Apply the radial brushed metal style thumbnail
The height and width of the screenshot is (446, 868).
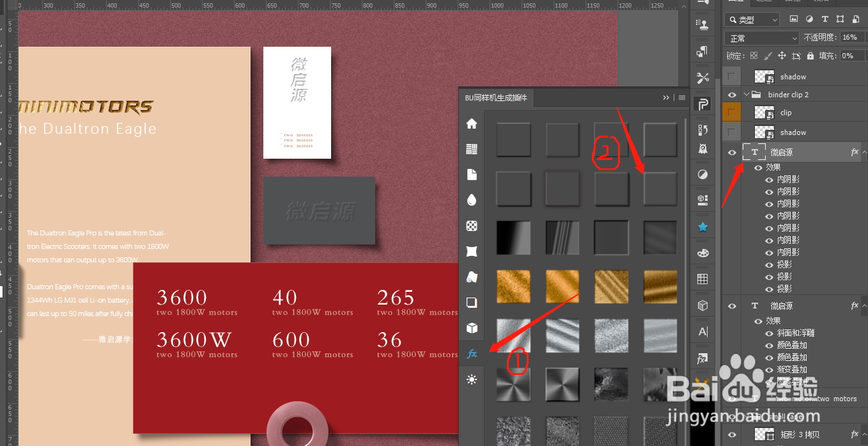(x=513, y=385)
